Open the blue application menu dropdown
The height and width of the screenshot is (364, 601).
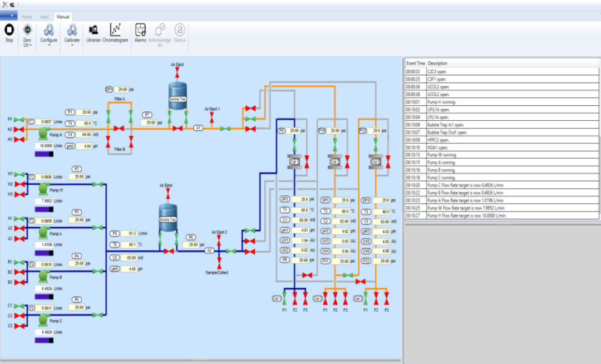[8, 16]
